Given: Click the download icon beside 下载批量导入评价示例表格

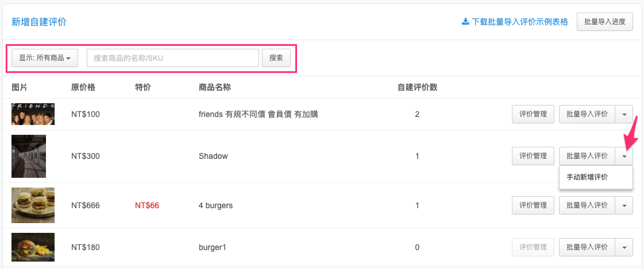Looking at the screenshot, I should [x=465, y=22].
